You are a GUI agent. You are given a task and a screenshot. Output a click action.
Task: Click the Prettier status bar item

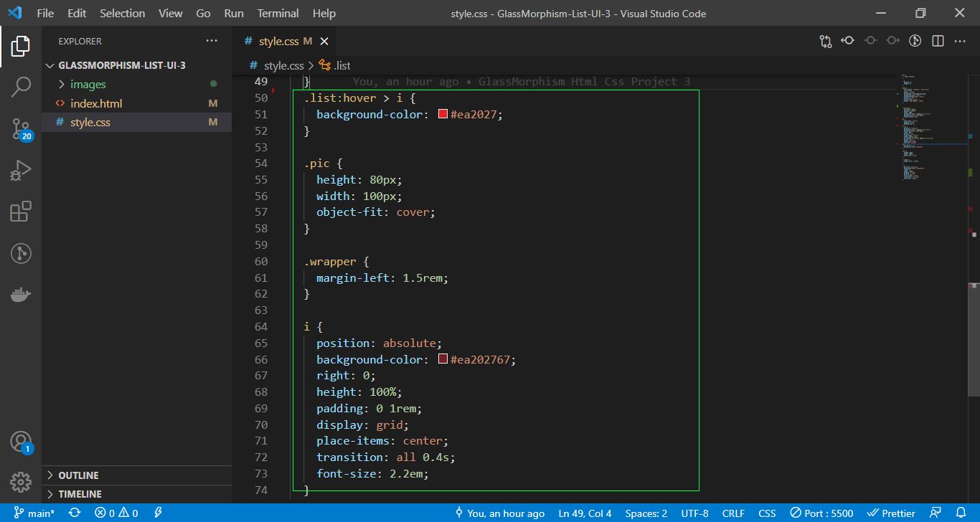pyautogui.click(x=891, y=513)
